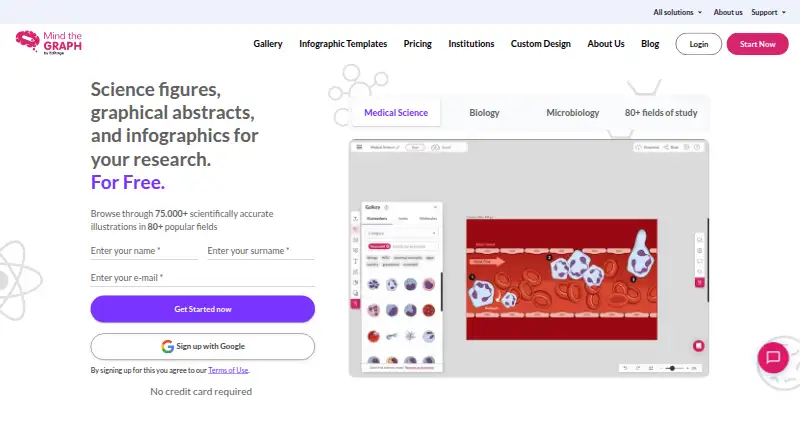Screen dimensions: 800x440
Task: Focus the Enter your name field
Action: 144,251
